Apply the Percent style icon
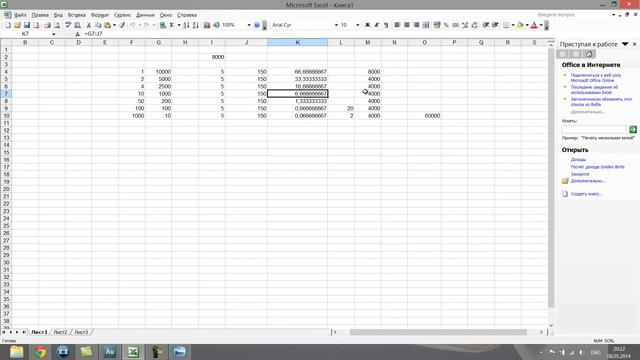Image resolution: width=640 pixels, height=360 pixels. coord(446,25)
